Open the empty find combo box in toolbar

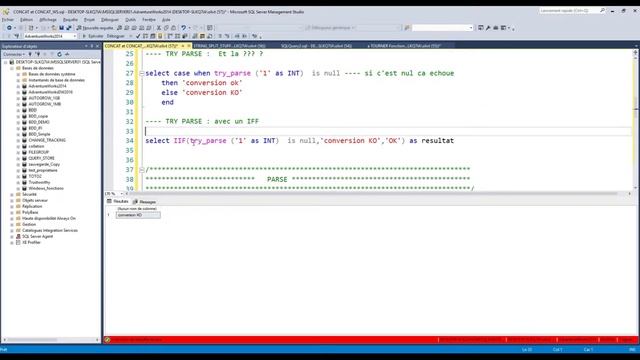click(442, 28)
